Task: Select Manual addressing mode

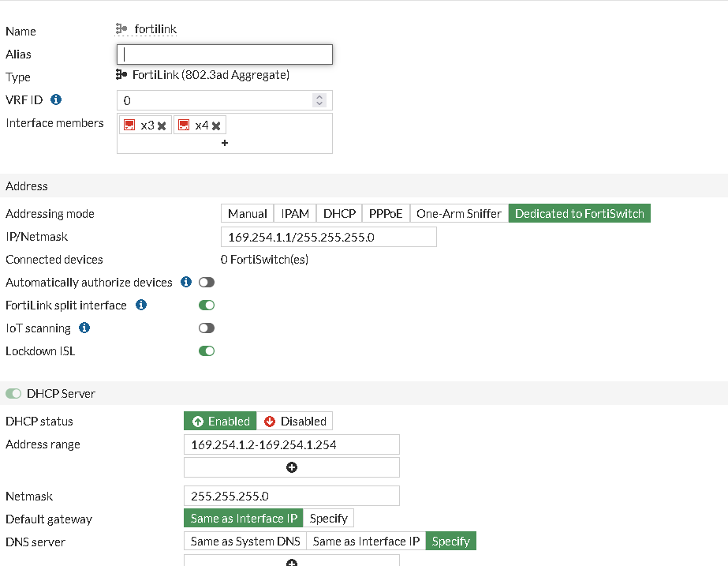Action: tap(248, 213)
